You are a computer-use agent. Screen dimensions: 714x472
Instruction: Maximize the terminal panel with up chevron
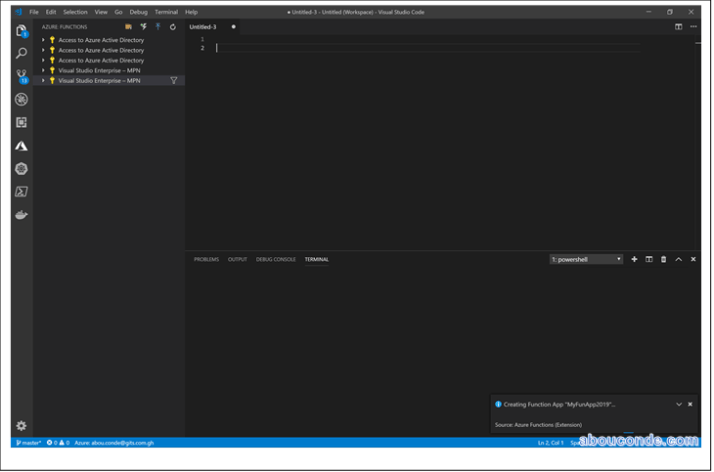coord(678,259)
